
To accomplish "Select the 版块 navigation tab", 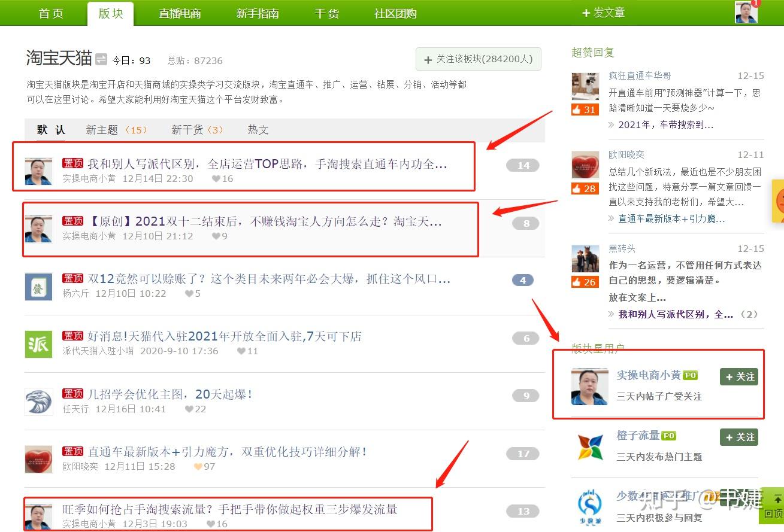I will [111, 13].
